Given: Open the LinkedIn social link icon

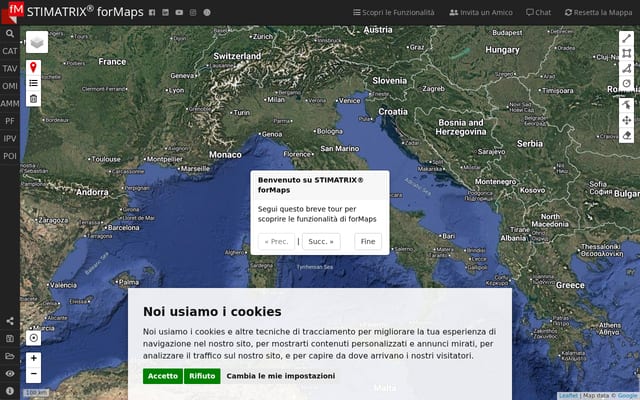Looking at the screenshot, I should [165, 13].
